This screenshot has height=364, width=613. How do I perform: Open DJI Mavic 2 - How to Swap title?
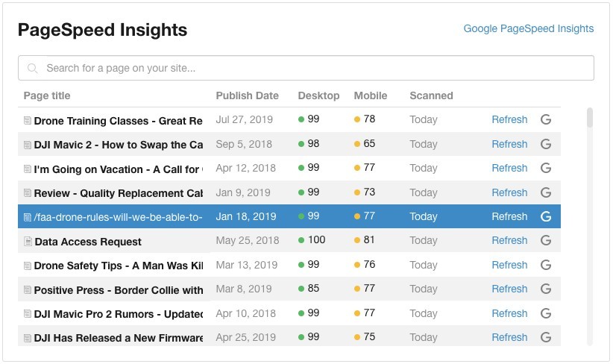tap(118, 145)
